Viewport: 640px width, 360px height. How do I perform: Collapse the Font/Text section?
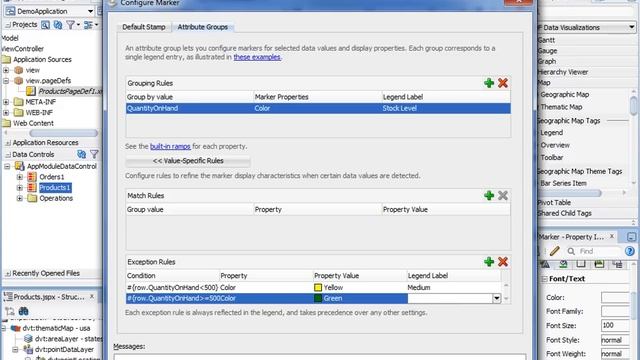[x=544, y=279]
